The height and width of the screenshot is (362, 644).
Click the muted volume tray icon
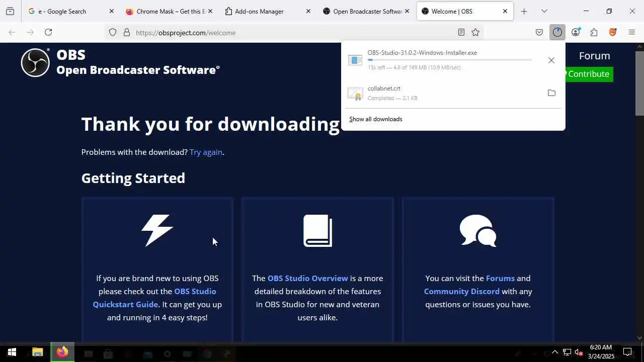tap(579, 352)
